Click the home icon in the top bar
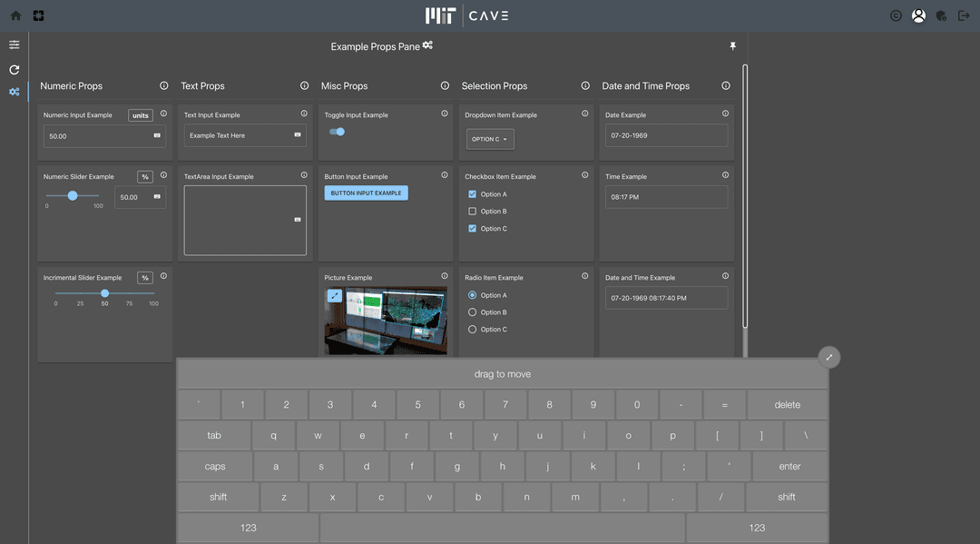Screen dimensions: 980x544 [15, 15]
